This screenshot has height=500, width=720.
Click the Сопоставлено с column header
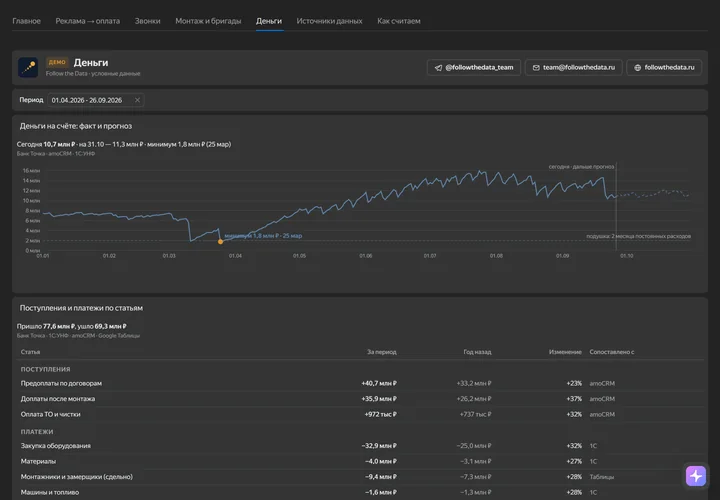612,352
